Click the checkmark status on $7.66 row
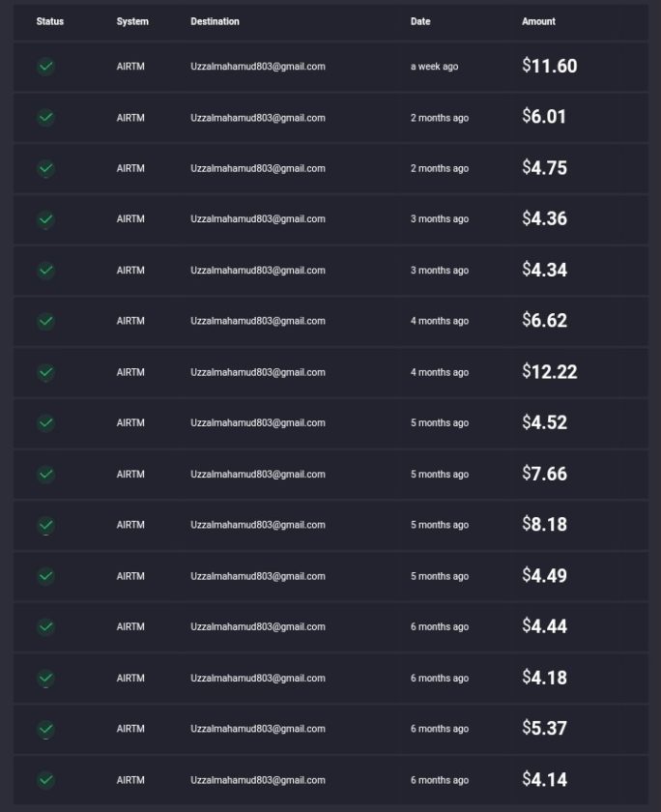 pos(46,475)
